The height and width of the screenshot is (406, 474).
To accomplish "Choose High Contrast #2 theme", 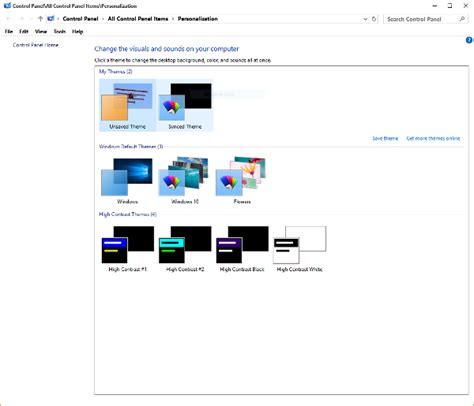I will [x=185, y=249].
